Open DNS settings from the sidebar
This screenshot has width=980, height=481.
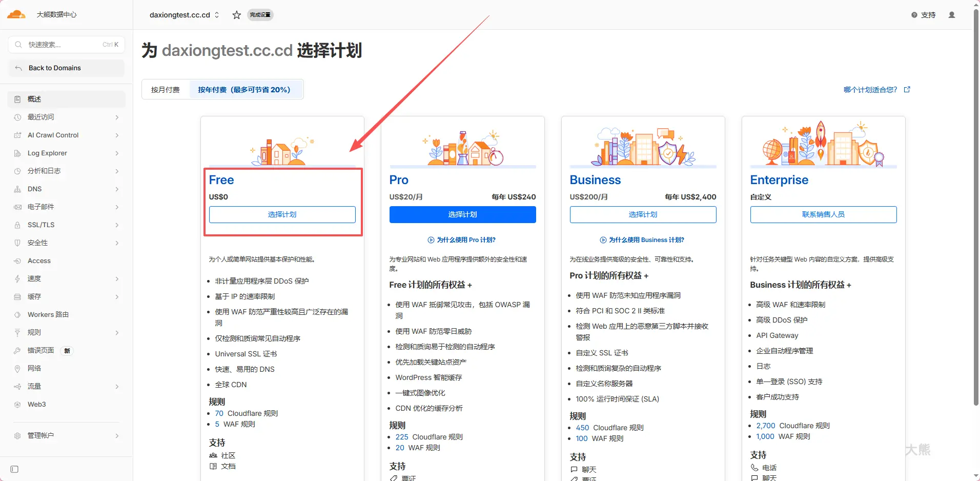[x=34, y=189]
